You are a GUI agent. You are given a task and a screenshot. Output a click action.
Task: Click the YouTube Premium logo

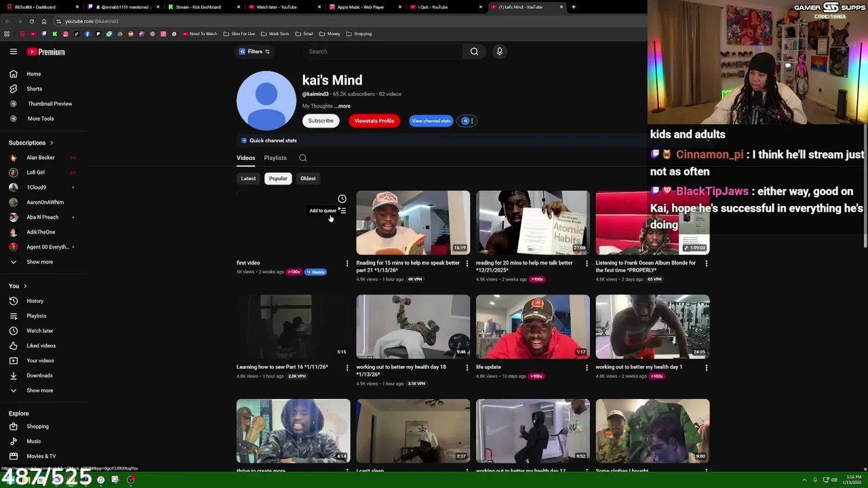[46, 52]
